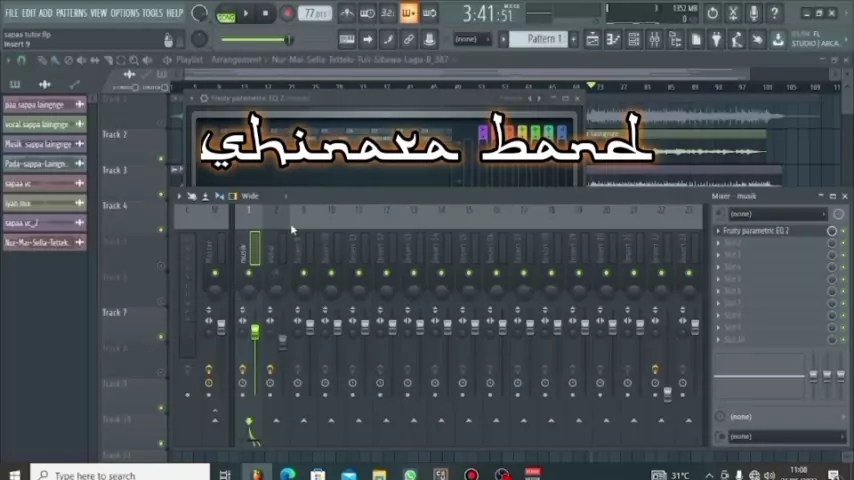Screen dimensions: 854x480
Task: Open the Windows search box
Action: pos(120,474)
